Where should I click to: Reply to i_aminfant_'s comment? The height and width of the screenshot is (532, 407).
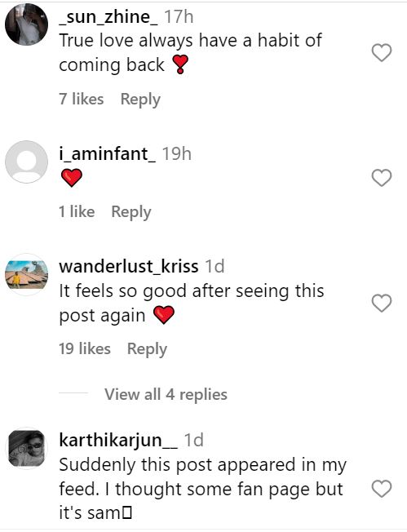(131, 212)
